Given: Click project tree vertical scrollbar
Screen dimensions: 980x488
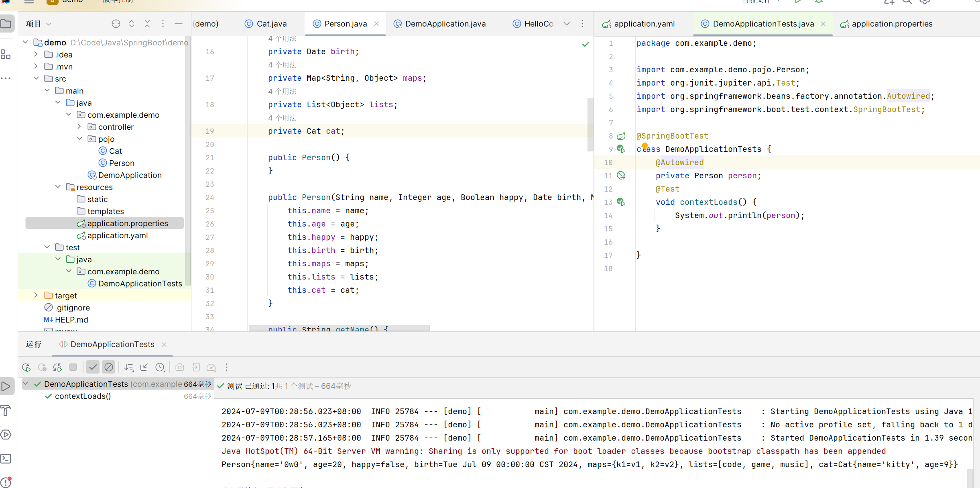Looking at the screenshot, I should pyautogui.click(x=187, y=161).
